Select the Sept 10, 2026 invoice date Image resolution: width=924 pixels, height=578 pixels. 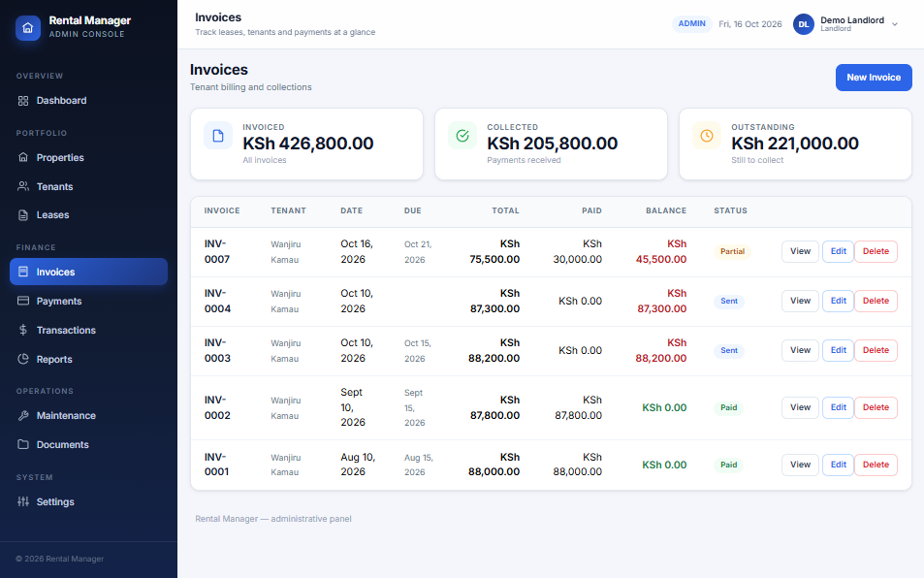coord(353,407)
